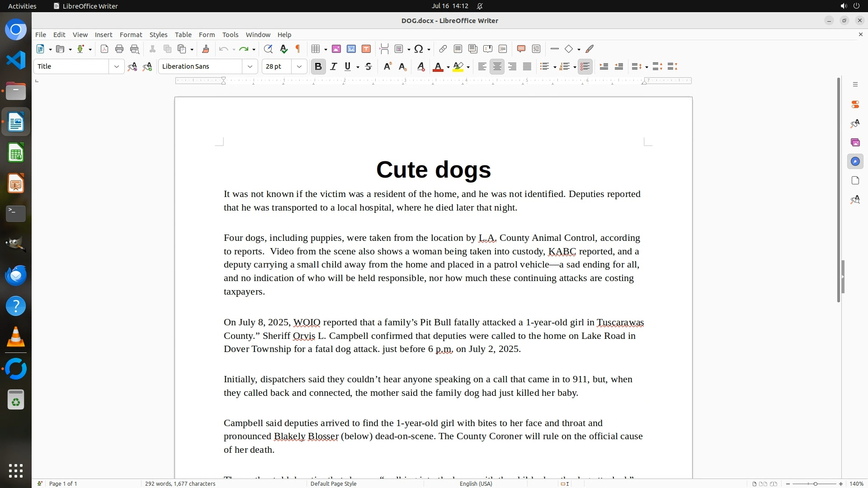
Task: Insert an image from toolbar
Action: coord(336,49)
